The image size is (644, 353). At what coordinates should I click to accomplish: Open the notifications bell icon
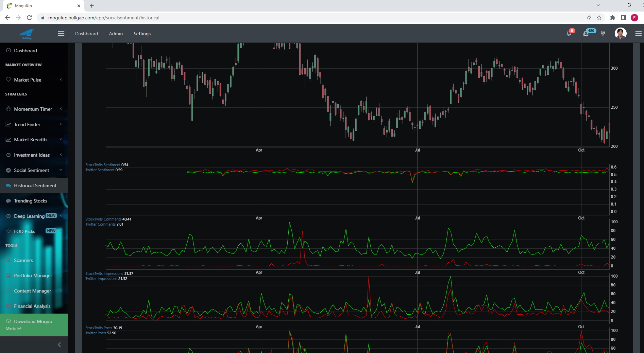569,33
